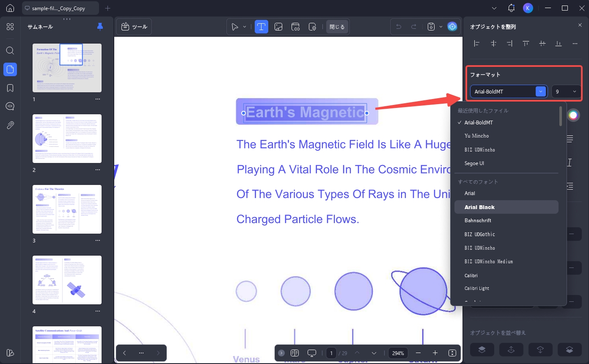Bring object to front layer
The height and width of the screenshot is (364, 589).
click(482, 349)
